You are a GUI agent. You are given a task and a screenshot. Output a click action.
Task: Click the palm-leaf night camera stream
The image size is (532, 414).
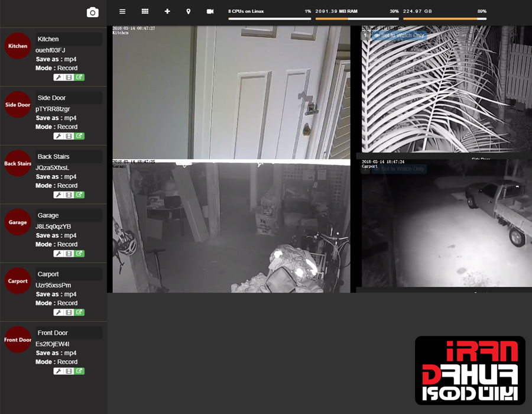point(446,89)
